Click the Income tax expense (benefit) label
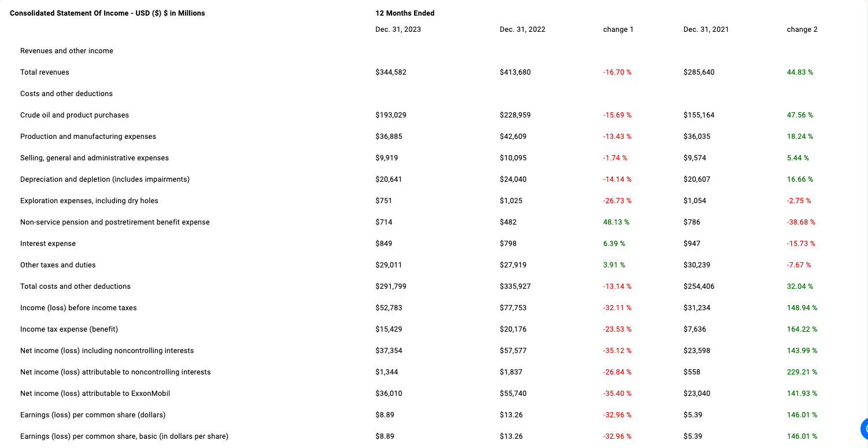Viewport: 868px width, 448px height. point(69,329)
